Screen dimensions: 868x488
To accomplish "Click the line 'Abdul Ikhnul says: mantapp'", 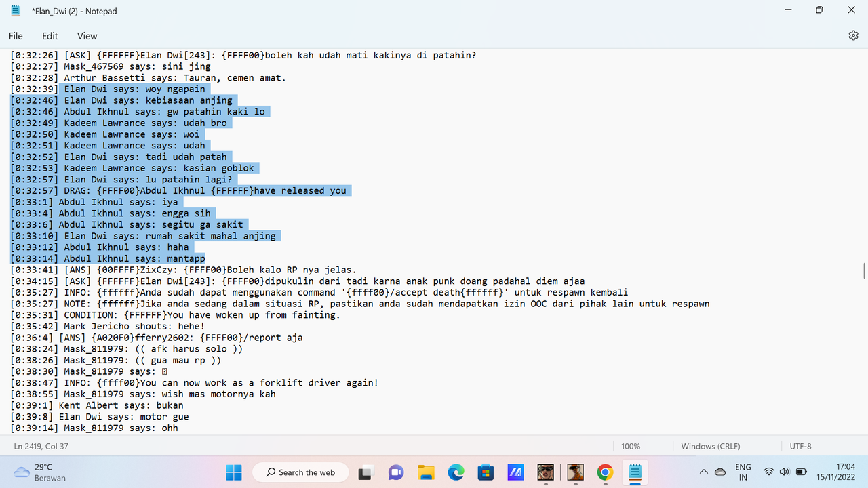I will 107,258.
